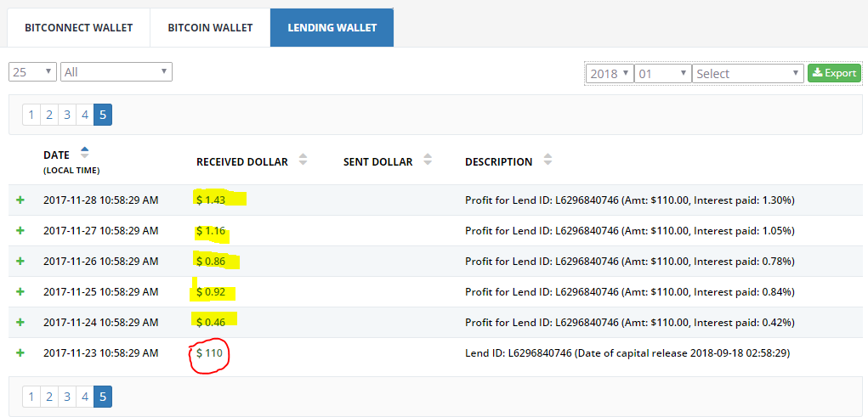
Task: Go to page 2 in top pagination
Action: tap(49, 115)
